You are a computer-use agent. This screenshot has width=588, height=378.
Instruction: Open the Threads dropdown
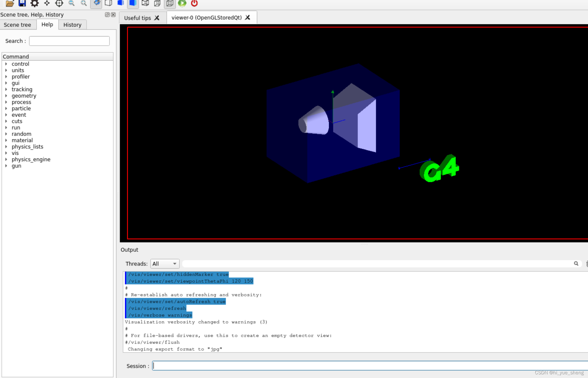pos(165,264)
